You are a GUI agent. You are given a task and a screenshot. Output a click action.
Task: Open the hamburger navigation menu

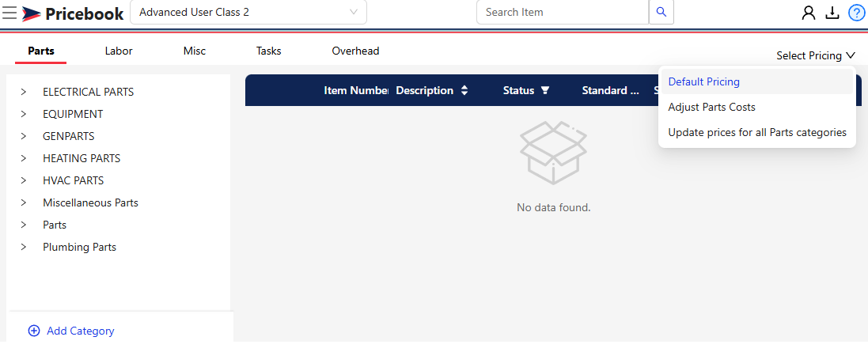click(x=9, y=13)
